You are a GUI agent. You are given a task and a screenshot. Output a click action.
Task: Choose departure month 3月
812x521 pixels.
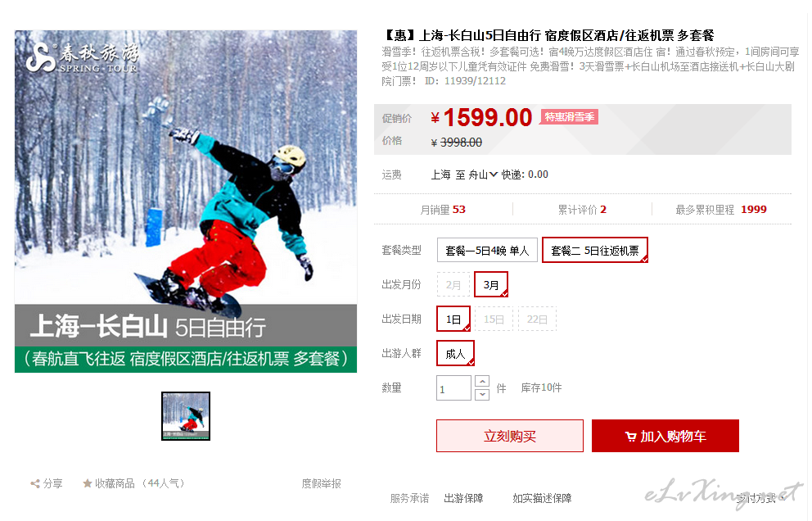[x=491, y=284]
